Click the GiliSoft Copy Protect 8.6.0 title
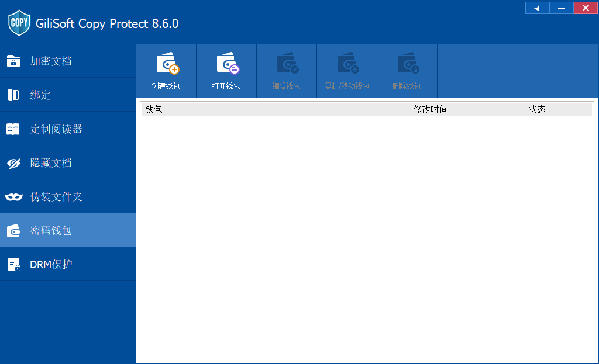599x364 pixels. (x=107, y=23)
